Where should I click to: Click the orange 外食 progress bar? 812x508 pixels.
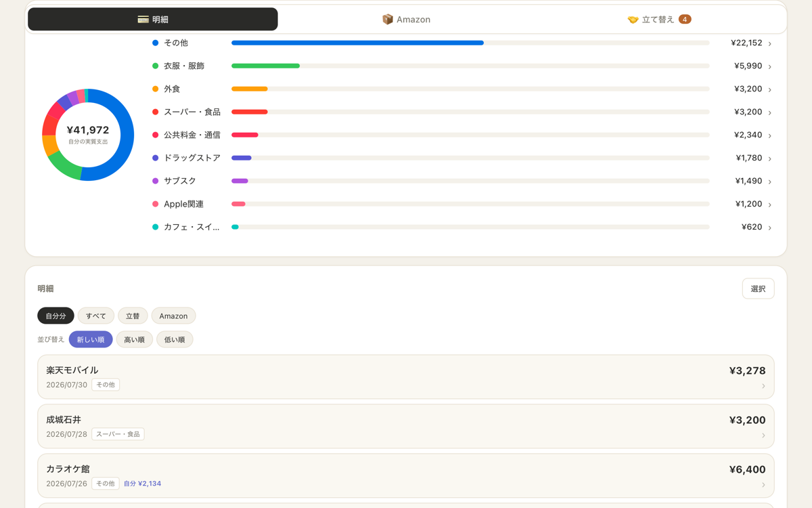click(x=250, y=89)
